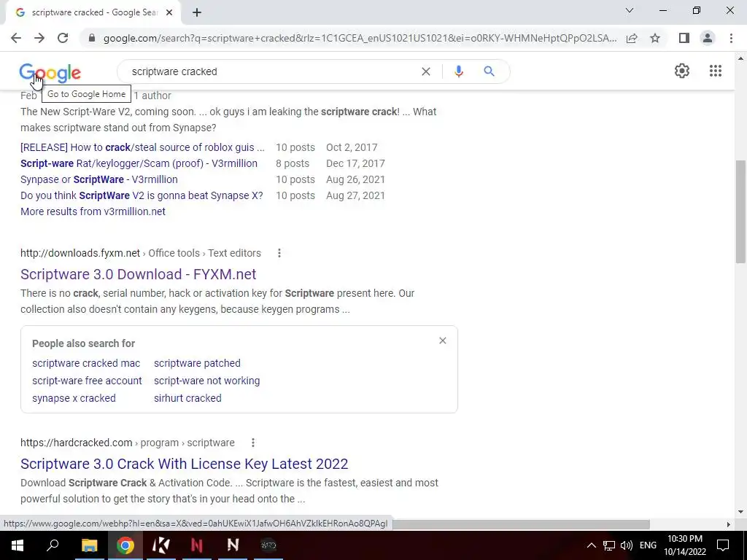This screenshot has width=747, height=560.
Task: Submit search with magnifier icon
Action: 489,71
